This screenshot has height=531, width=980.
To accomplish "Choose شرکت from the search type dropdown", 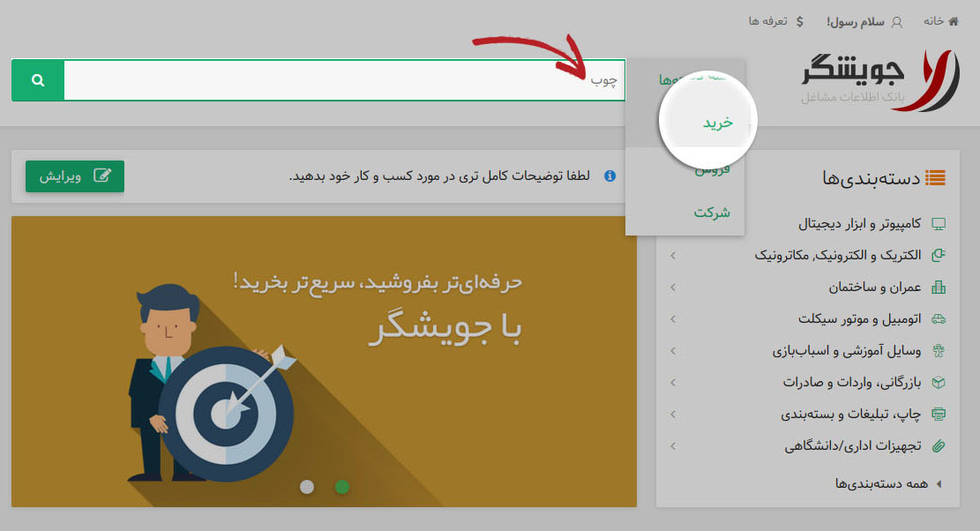I will coord(711,213).
